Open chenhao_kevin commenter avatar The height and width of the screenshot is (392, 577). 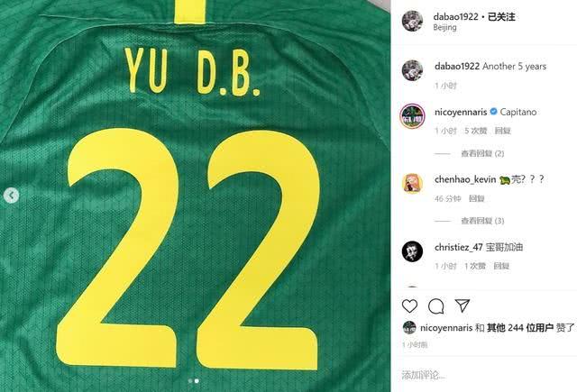coord(412,183)
